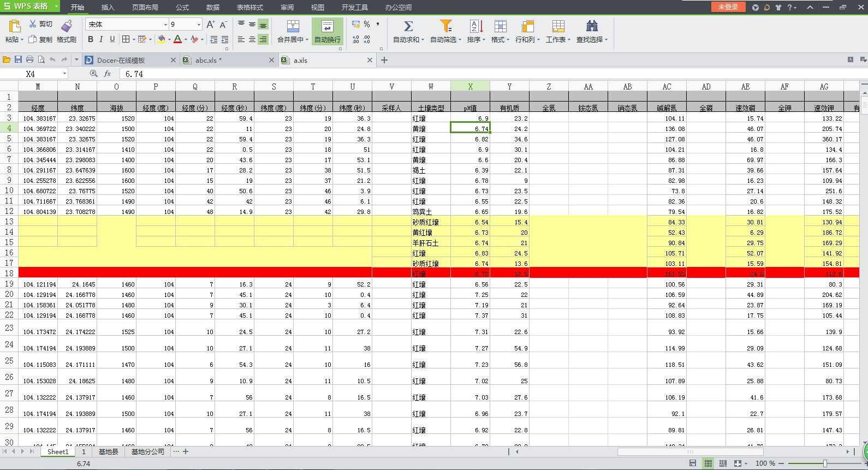Click the Merge and Center (合并居中) icon

[x=293, y=26]
